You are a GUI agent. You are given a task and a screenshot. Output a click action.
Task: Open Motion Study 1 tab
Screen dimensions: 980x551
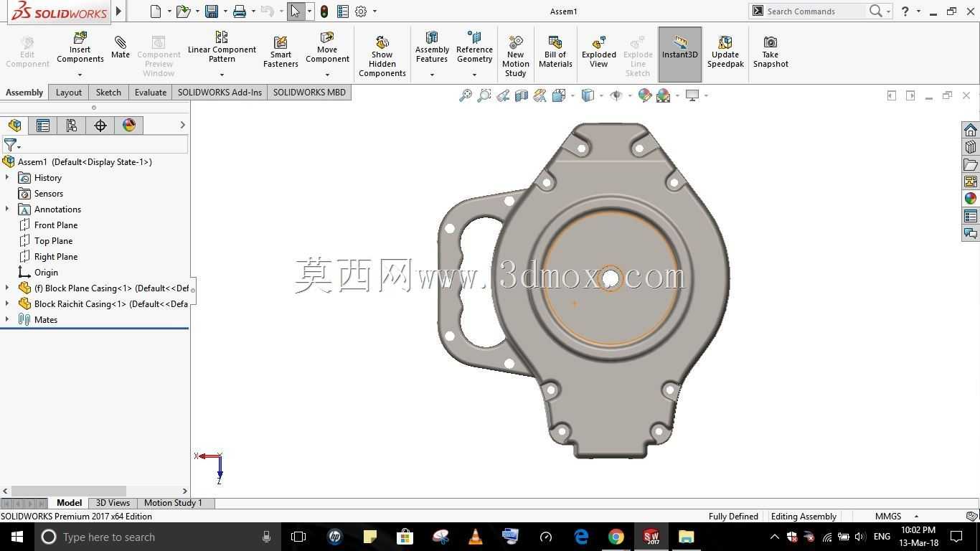tap(173, 503)
